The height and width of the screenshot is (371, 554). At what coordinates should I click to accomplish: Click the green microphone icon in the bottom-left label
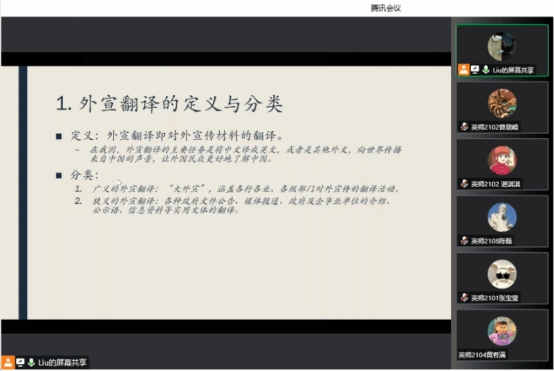31,362
